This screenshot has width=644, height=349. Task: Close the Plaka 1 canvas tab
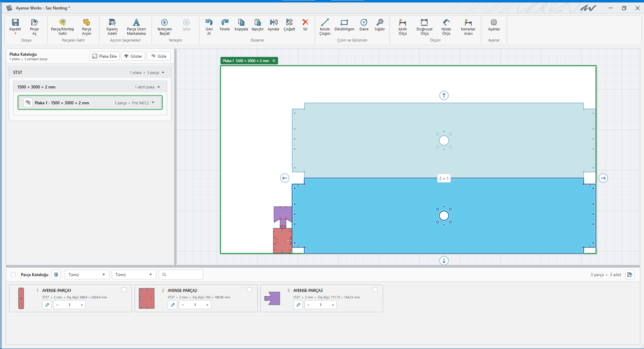tap(274, 61)
